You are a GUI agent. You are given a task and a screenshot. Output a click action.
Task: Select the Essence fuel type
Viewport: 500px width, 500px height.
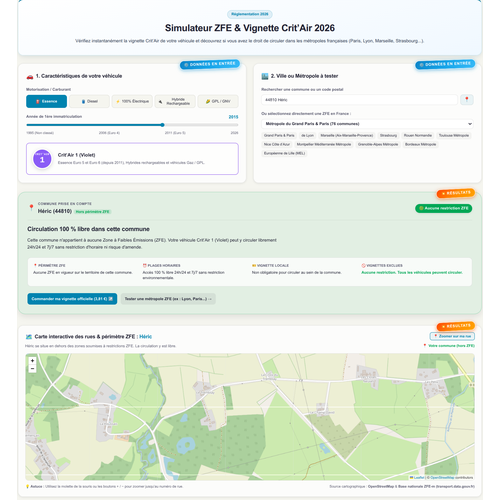46,101
